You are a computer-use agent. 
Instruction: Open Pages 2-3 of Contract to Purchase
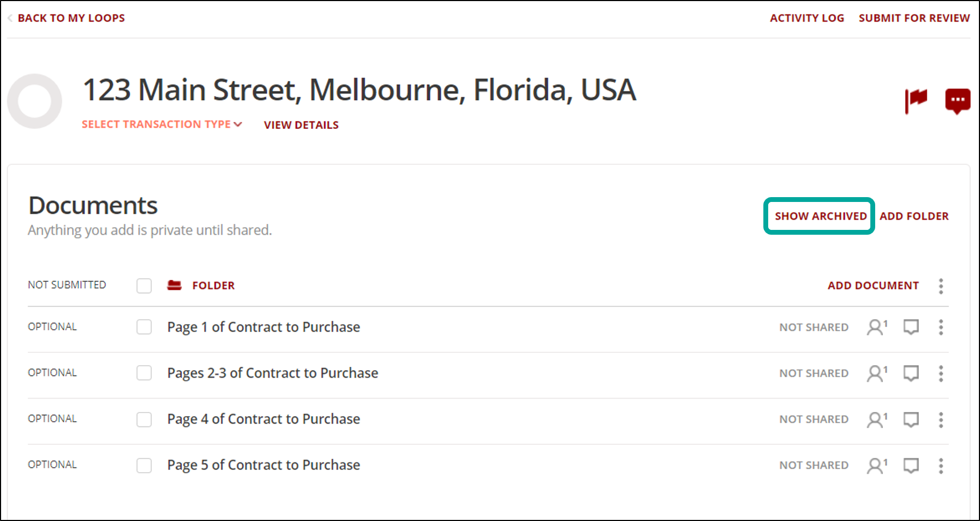273,373
